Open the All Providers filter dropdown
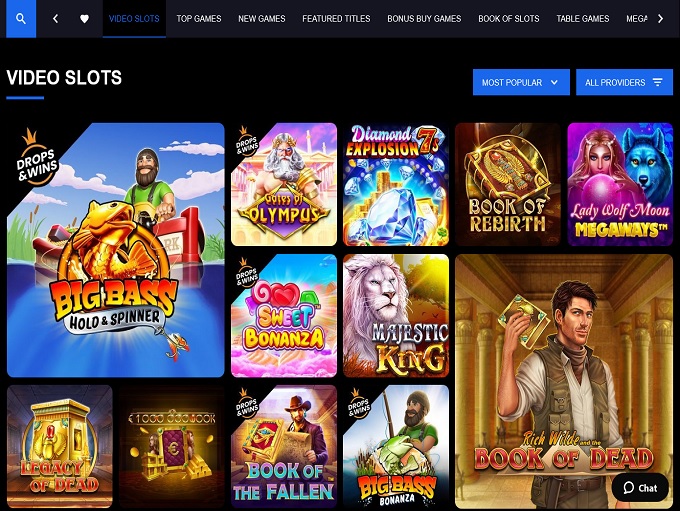The height and width of the screenshot is (511, 680). [x=624, y=82]
